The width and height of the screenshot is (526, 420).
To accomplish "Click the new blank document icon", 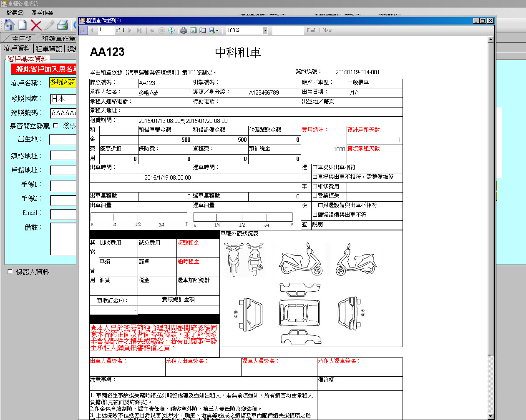I will click(23, 25).
